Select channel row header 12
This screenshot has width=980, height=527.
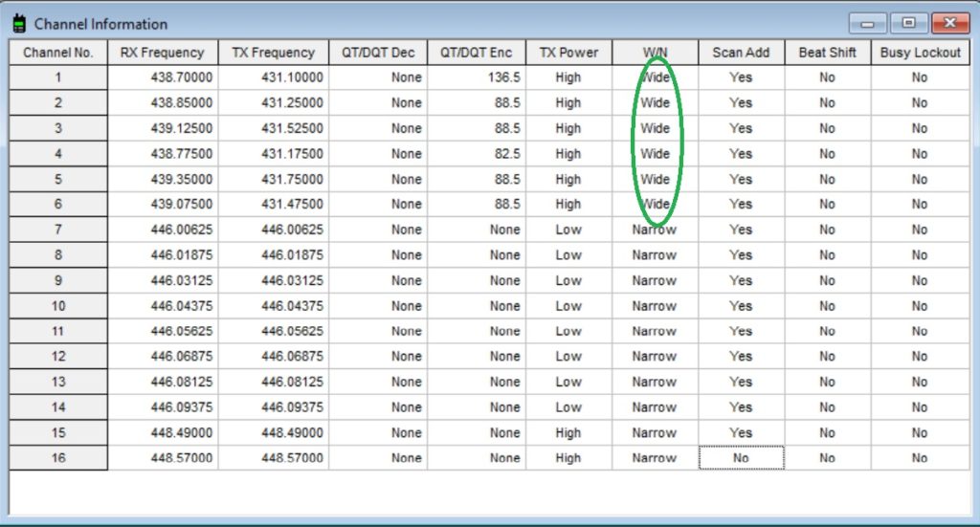(x=58, y=356)
